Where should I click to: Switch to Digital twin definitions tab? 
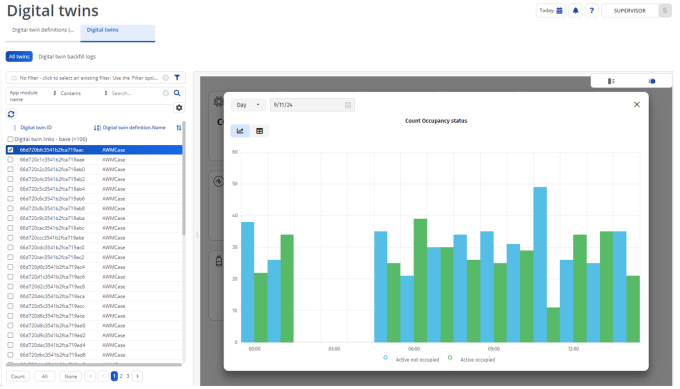[43, 30]
